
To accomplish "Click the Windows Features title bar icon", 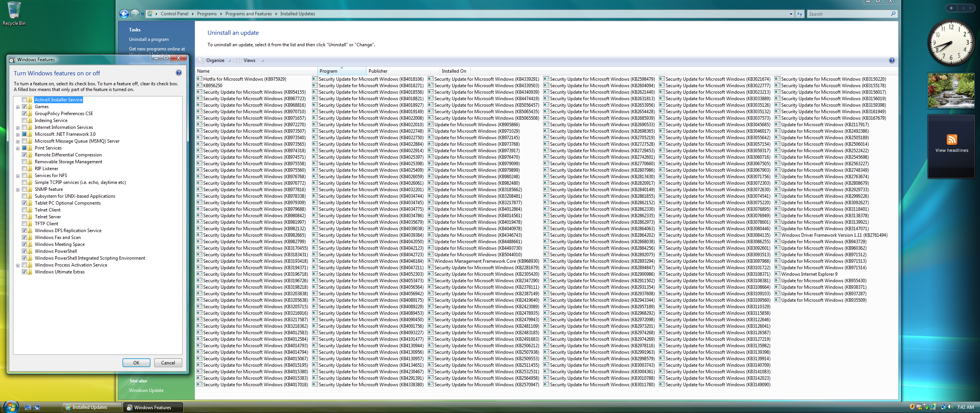I will 12,60.
